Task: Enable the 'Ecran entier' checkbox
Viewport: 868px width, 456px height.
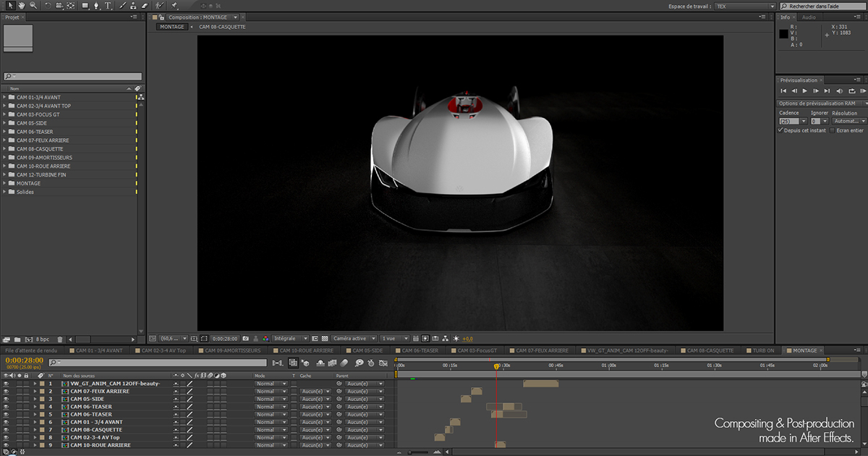Action: pos(832,130)
